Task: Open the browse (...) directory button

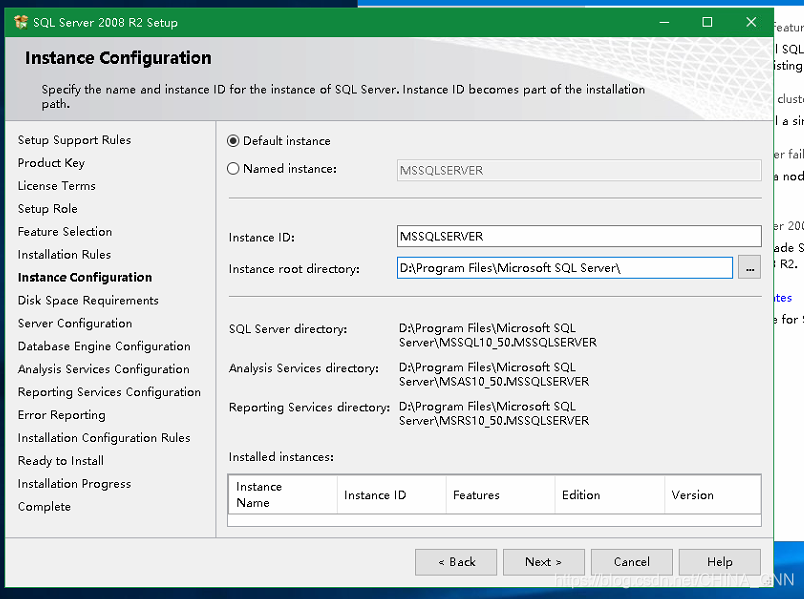Action: click(x=749, y=268)
